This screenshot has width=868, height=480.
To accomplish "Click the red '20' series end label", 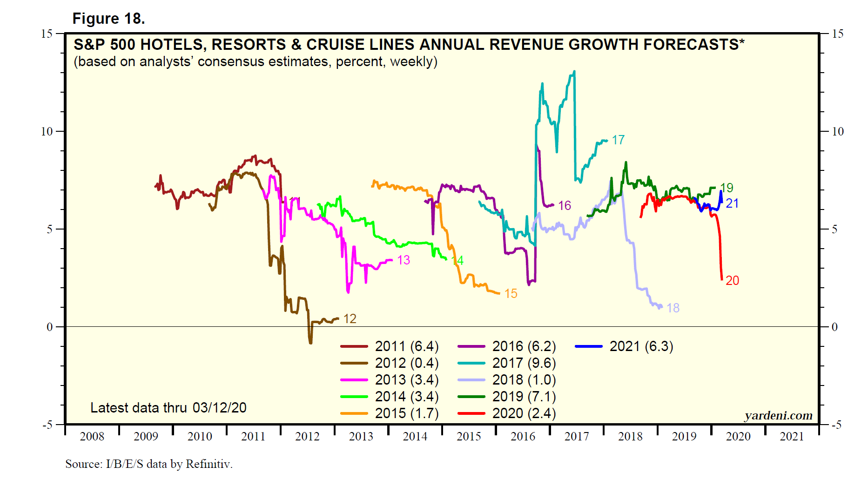I will click(732, 280).
